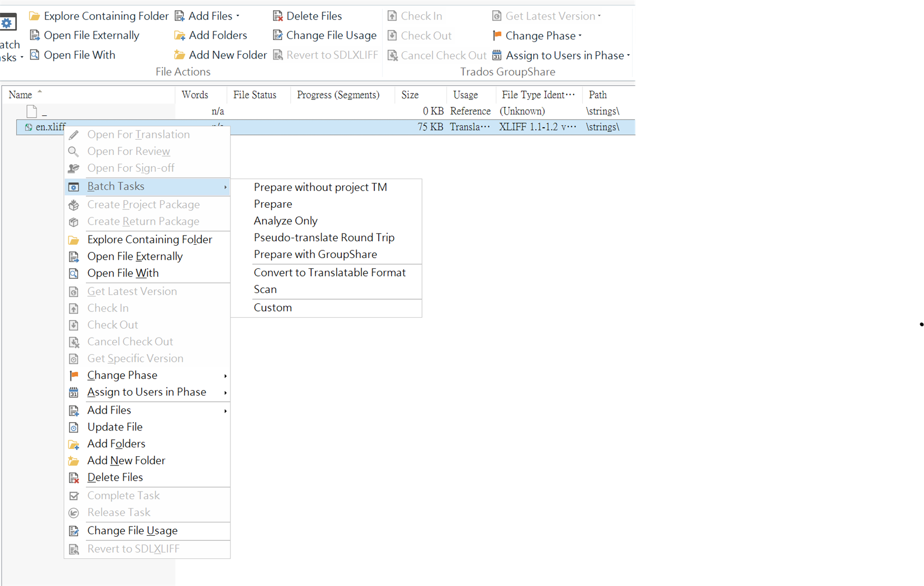
Task: Select the Explore Containing Folder icon in context menu
Action: coord(74,239)
